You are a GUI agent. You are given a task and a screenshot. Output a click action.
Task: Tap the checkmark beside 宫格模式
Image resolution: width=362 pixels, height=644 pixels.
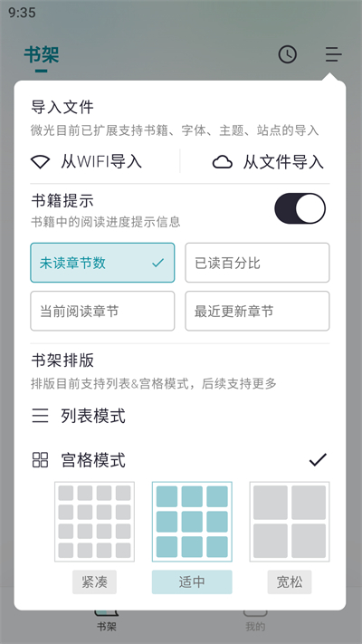pos(318,459)
